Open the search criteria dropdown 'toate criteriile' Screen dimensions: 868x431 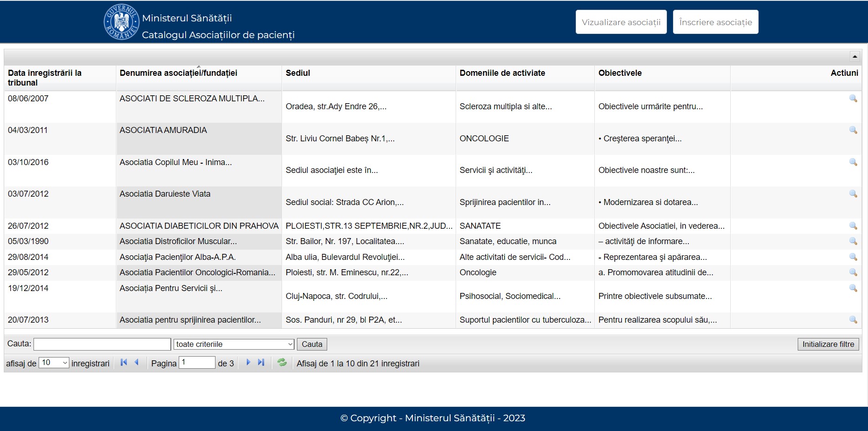[x=234, y=344]
